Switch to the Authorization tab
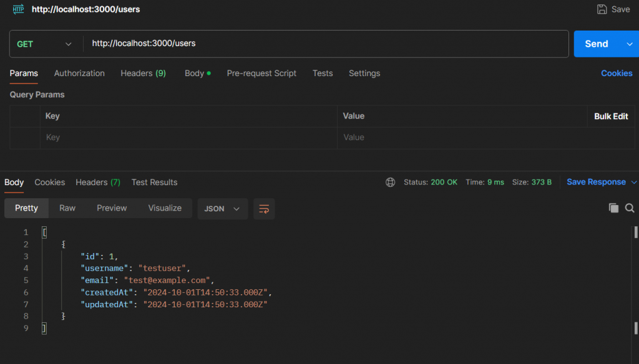Viewport: 639px width, 364px height. (79, 73)
